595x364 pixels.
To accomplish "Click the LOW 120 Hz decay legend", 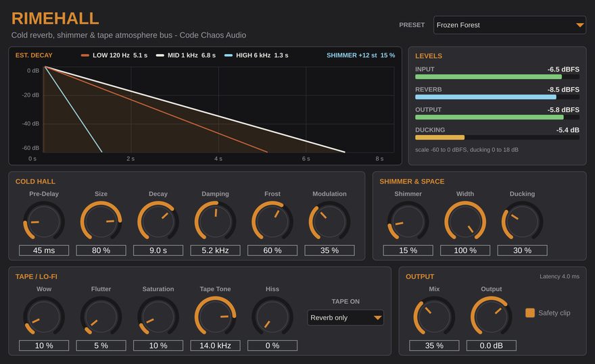I will click(x=114, y=55).
